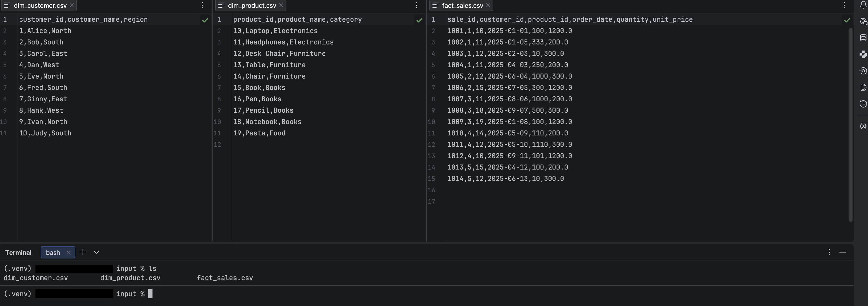868x306 pixels.
Task: Create a new terminal session with plus button
Action: [83, 252]
